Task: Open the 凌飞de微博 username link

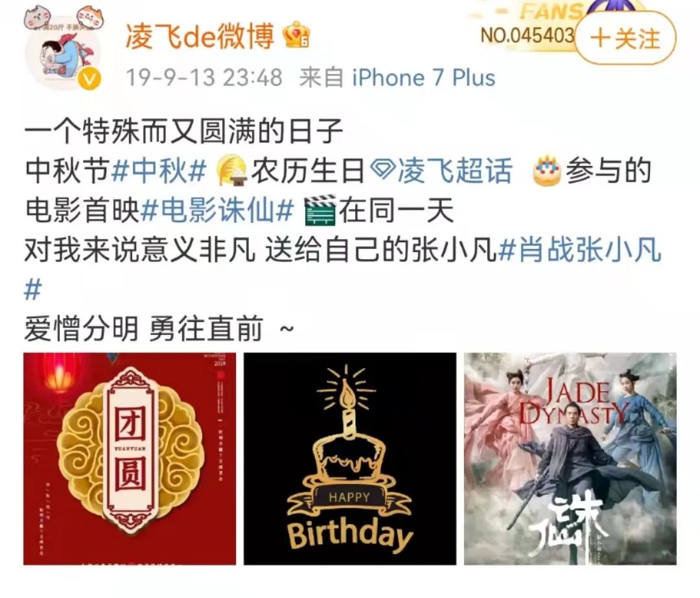Action: coord(200,36)
